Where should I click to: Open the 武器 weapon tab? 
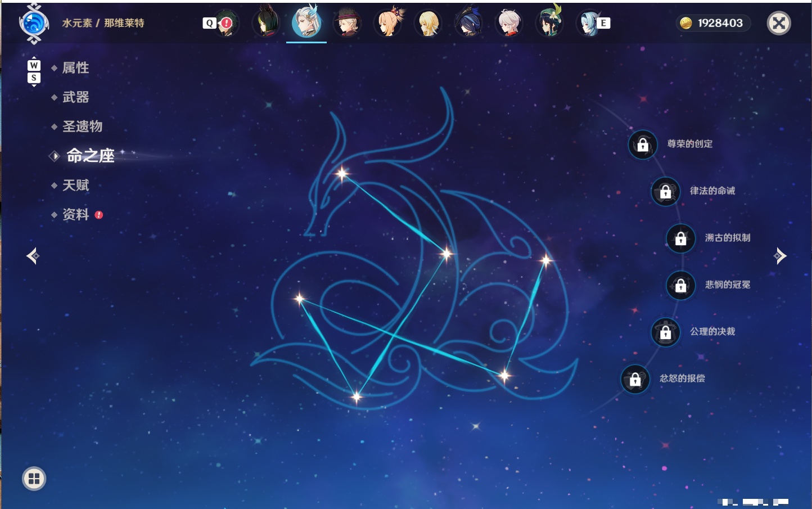pyautogui.click(x=75, y=97)
